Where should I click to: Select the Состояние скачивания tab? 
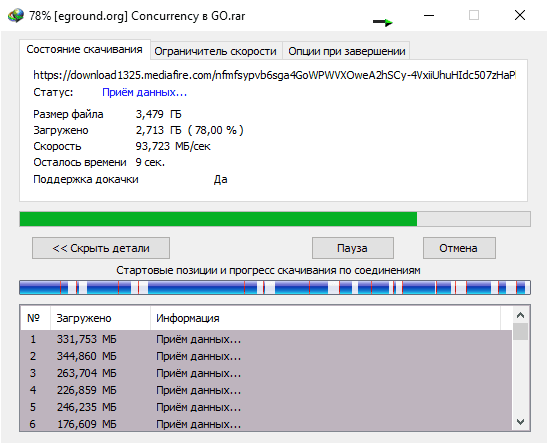(x=85, y=50)
